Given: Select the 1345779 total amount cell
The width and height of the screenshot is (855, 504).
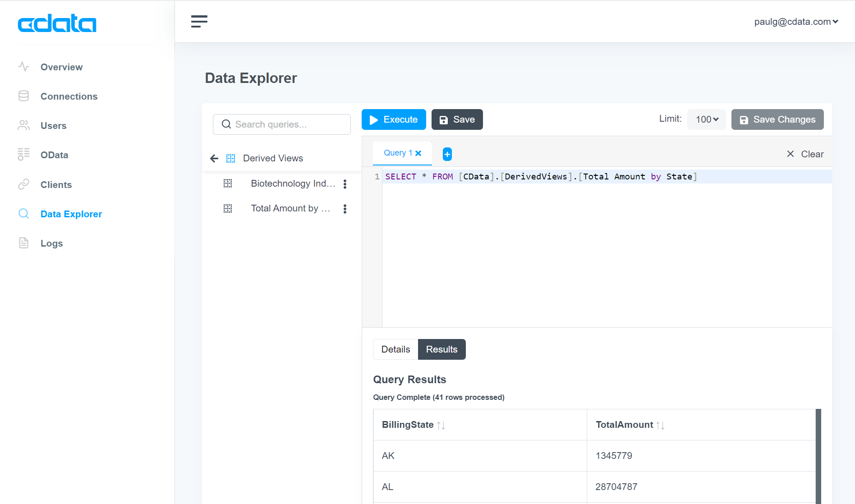Looking at the screenshot, I should point(701,456).
